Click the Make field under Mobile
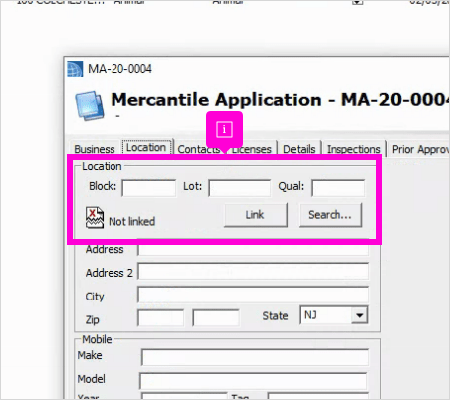 coord(255,357)
